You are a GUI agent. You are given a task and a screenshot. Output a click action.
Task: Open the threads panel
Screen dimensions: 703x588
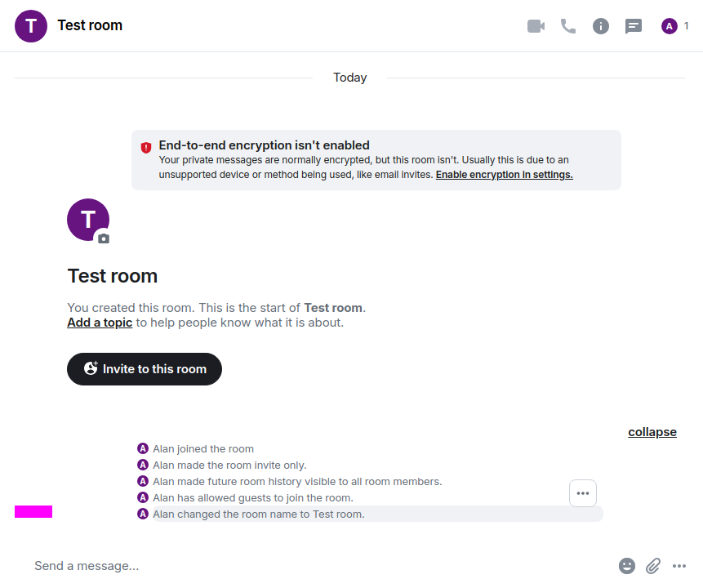point(634,26)
